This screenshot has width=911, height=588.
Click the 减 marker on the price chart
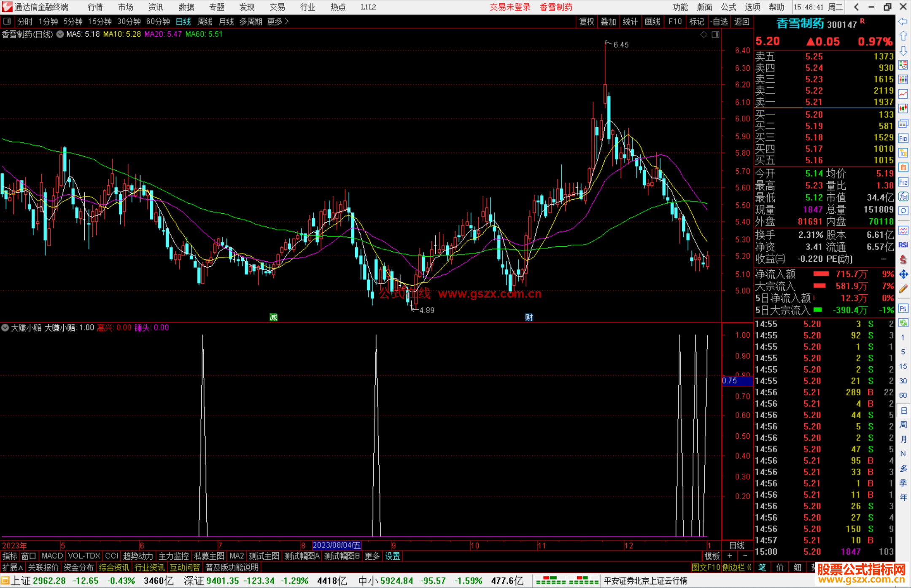[273, 317]
